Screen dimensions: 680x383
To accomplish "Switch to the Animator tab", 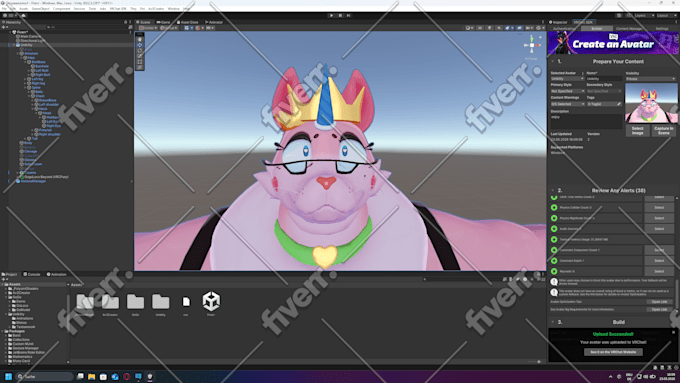I will coord(214,22).
